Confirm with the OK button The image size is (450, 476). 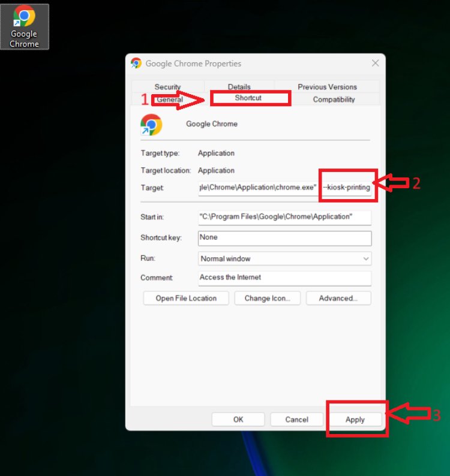238,420
